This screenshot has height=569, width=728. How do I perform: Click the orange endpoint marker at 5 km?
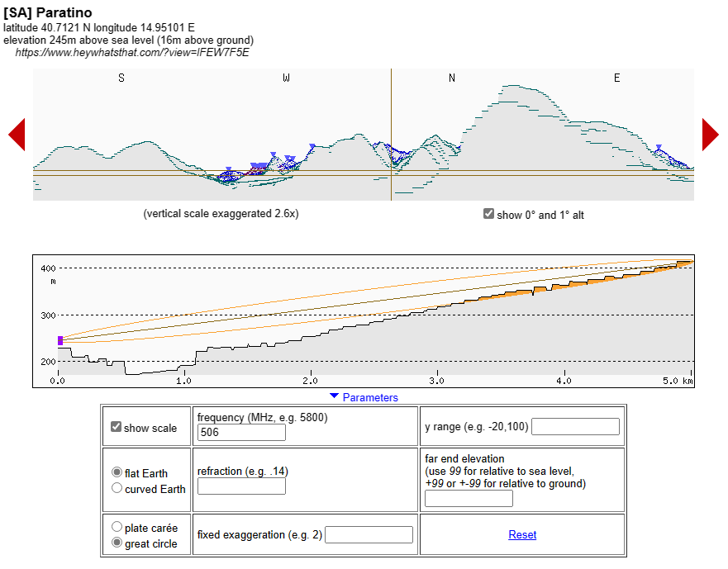[x=684, y=263]
